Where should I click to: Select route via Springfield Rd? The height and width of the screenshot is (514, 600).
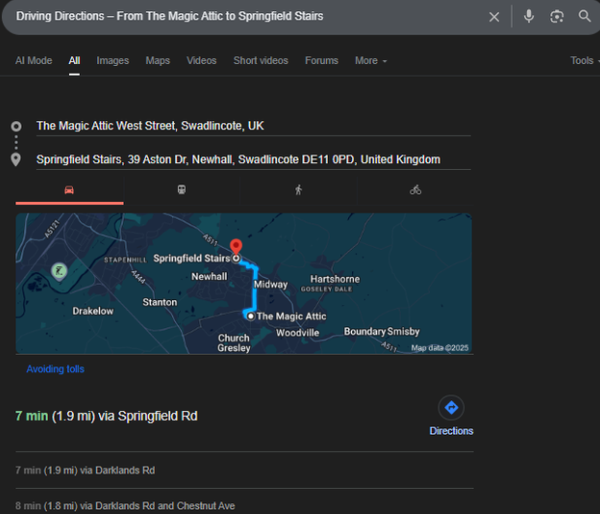point(106,416)
